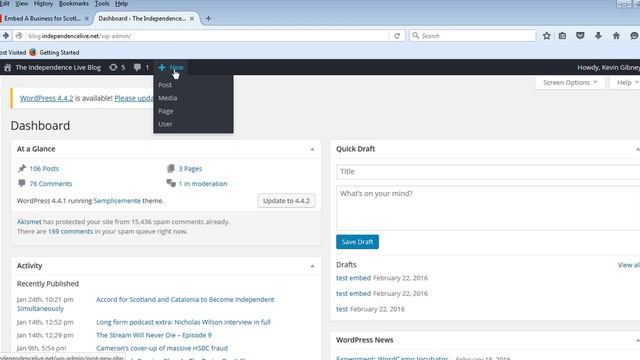Close the Embed A Business tab
The height and width of the screenshot is (360, 640).
tap(87, 18)
